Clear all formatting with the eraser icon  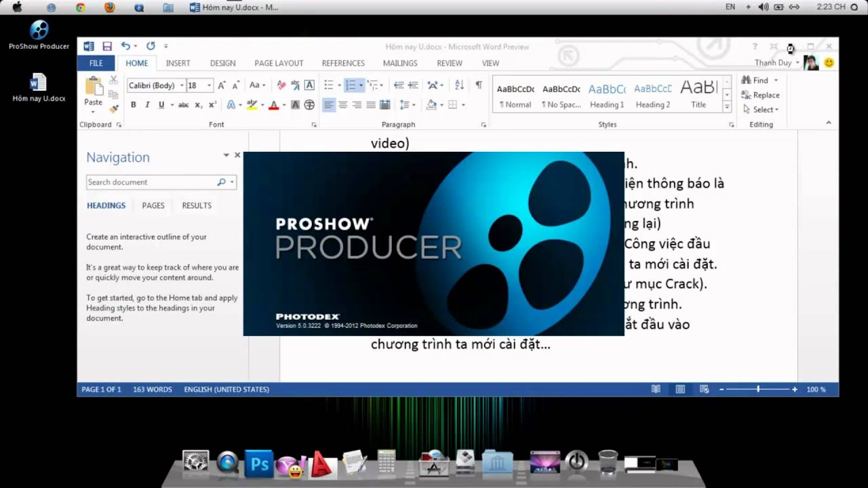click(x=281, y=85)
